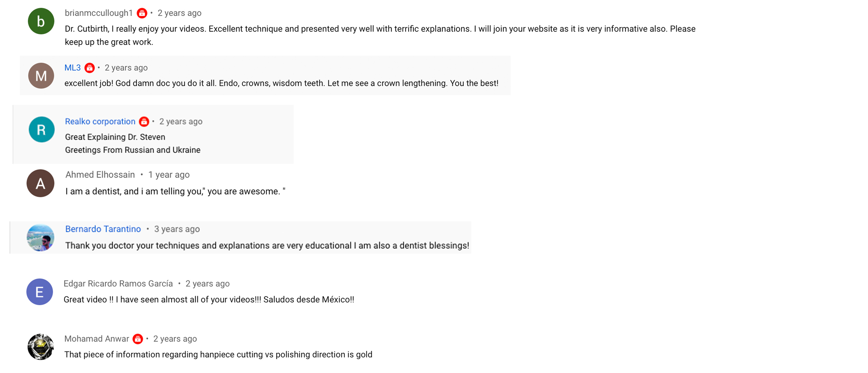Click the username brianmccullough1

coord(99,13)
